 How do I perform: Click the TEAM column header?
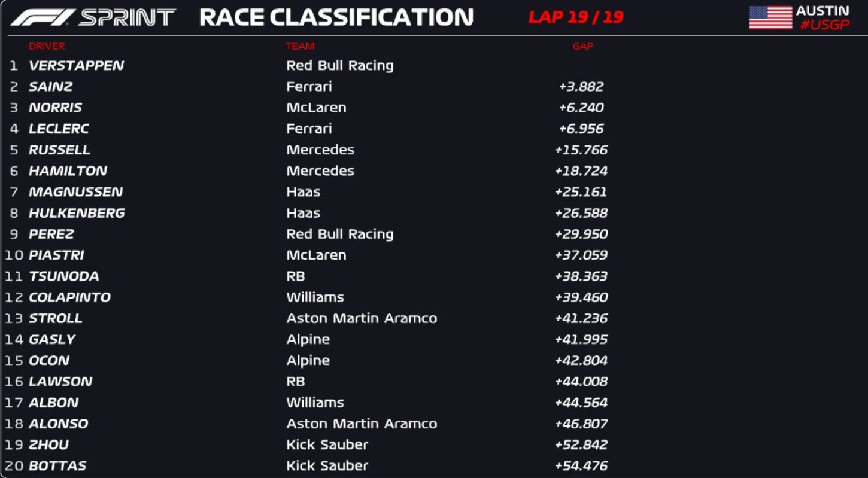coord(300,46)
